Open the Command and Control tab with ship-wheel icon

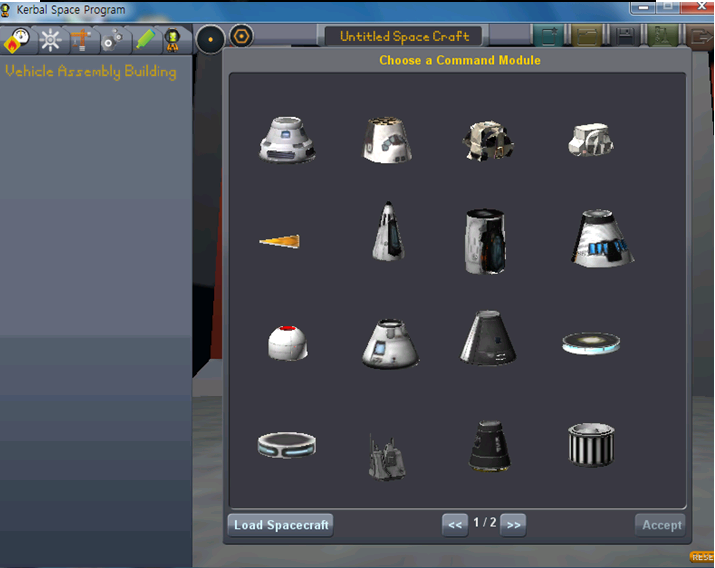(x=50, y=40)
